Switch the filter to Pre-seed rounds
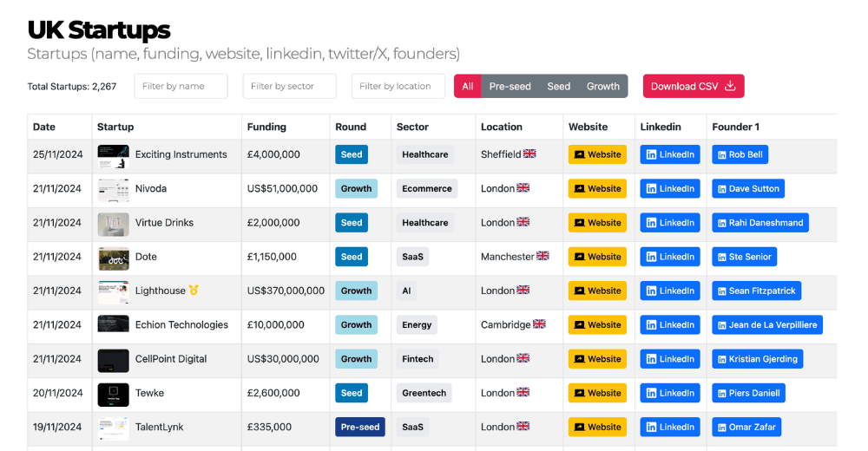The width and height of the screenshot is (868, 451). click(x=510, y=86)
